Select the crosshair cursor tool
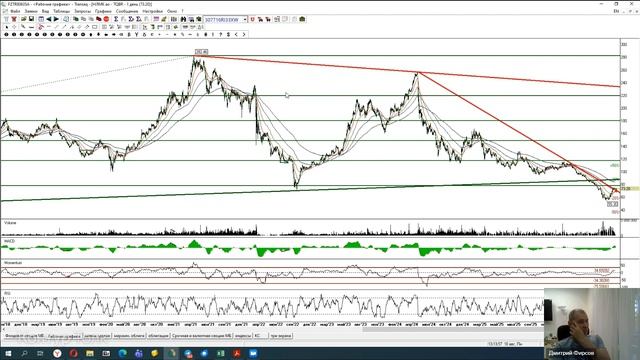 point(14,27)
